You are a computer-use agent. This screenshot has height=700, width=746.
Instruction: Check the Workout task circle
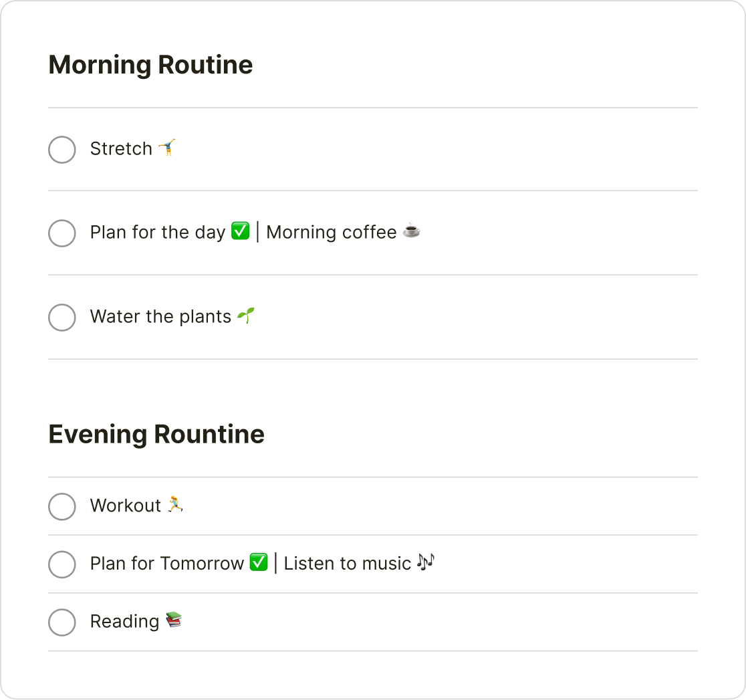click(61, 507)
